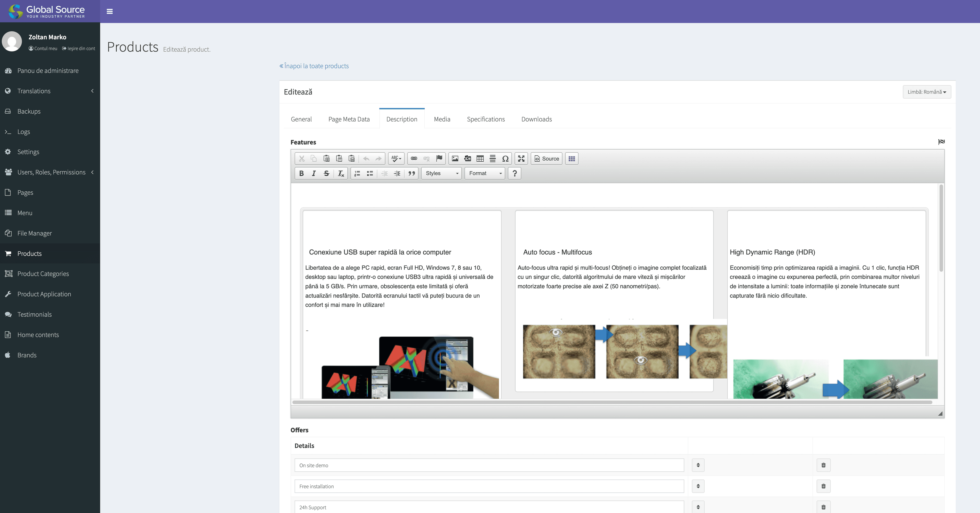This screenshot has width=980, height=513.
Task: Click the Paste clipboard icon
Action: click(x=326, y=159)
